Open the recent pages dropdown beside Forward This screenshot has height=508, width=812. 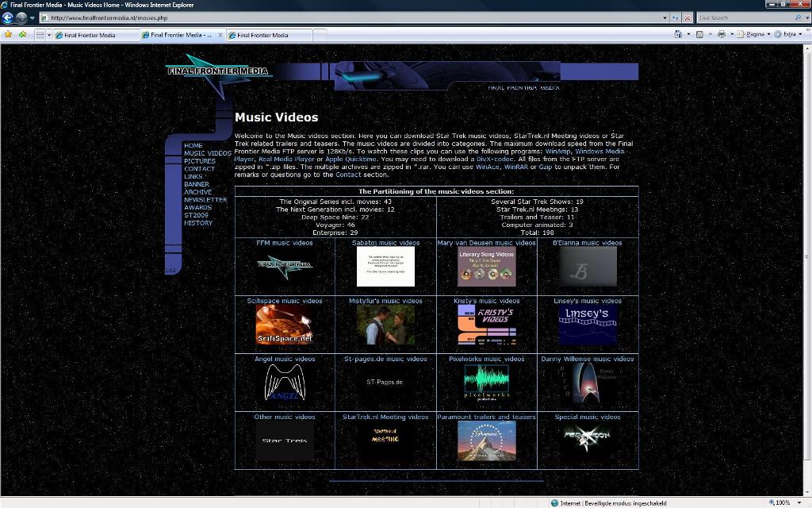point(32,17)
